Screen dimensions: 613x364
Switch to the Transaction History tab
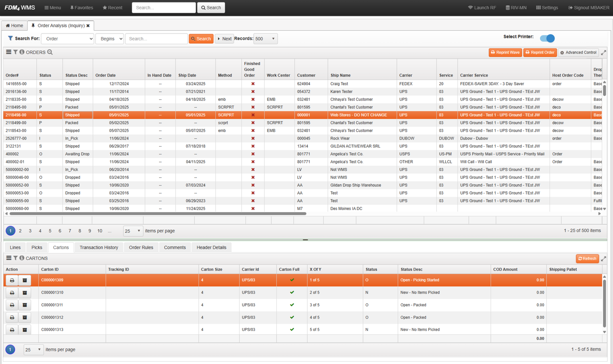(x=99, y=248)
